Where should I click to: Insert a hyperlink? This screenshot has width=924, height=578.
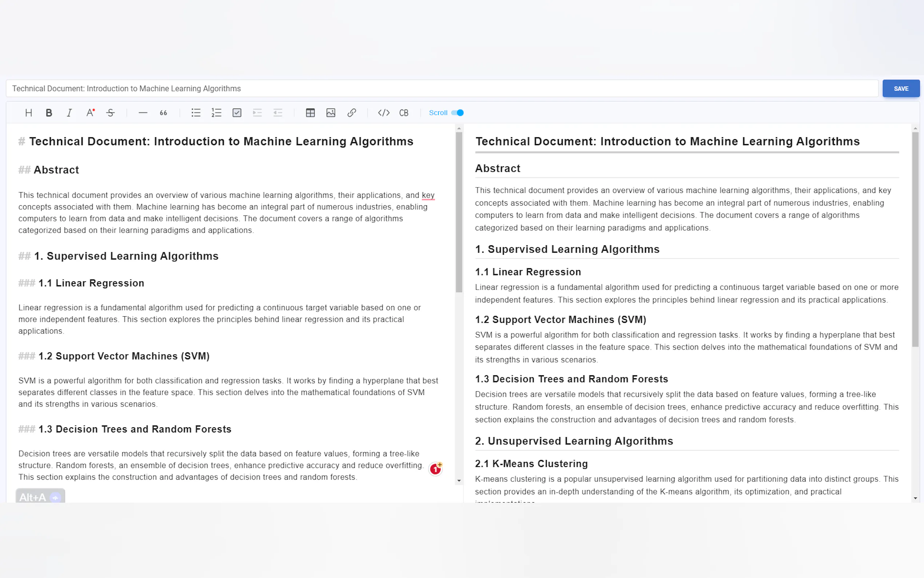351,113
